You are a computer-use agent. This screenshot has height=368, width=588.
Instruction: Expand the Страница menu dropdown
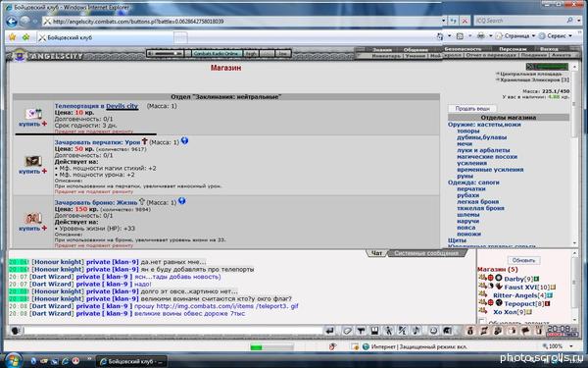click(x=533, y=36)
